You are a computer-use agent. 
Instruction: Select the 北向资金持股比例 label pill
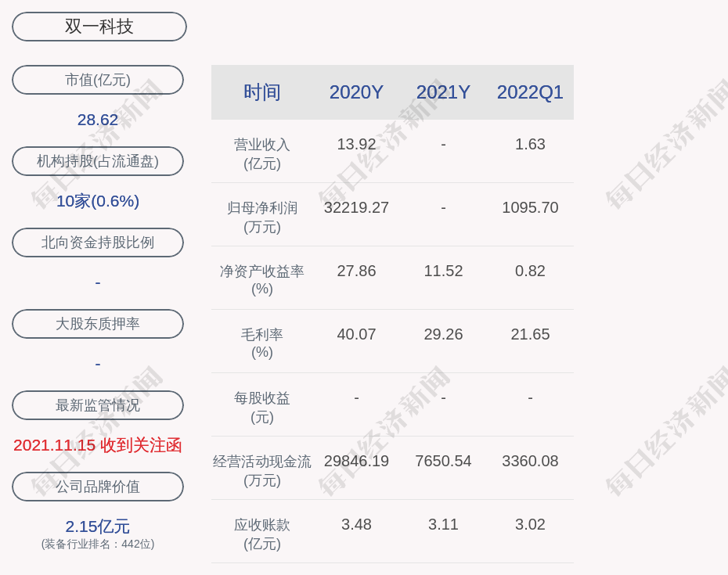98,243
